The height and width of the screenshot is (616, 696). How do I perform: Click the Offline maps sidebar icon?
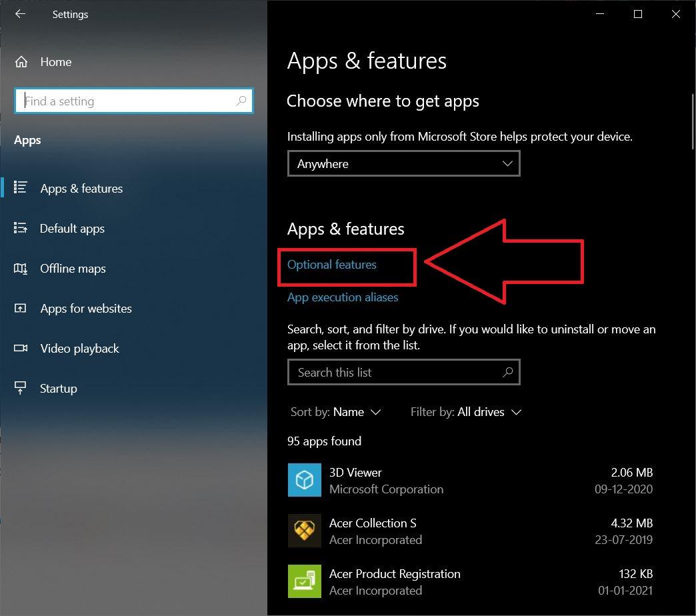coord(21,268)
